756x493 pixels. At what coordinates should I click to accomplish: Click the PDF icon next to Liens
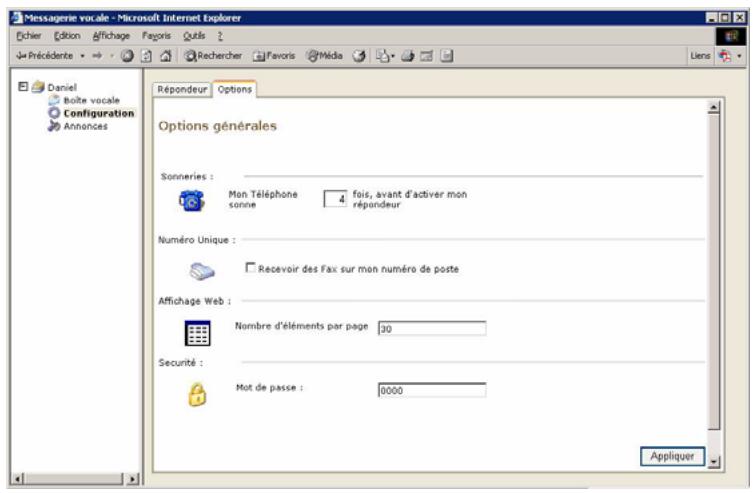[x=724, y=56]
